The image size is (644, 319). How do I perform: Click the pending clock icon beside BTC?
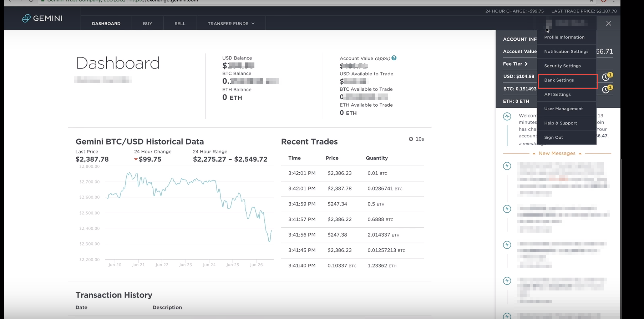[607, 89]
